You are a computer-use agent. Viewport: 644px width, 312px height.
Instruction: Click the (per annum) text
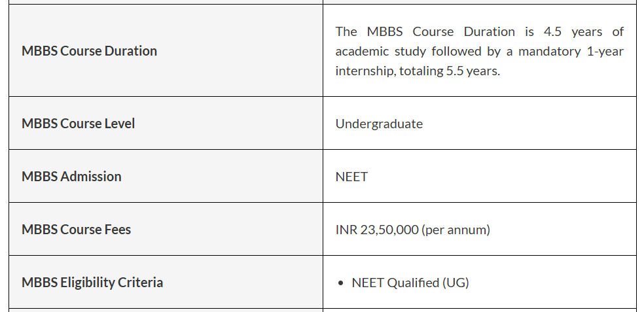(x=456, y=230)
